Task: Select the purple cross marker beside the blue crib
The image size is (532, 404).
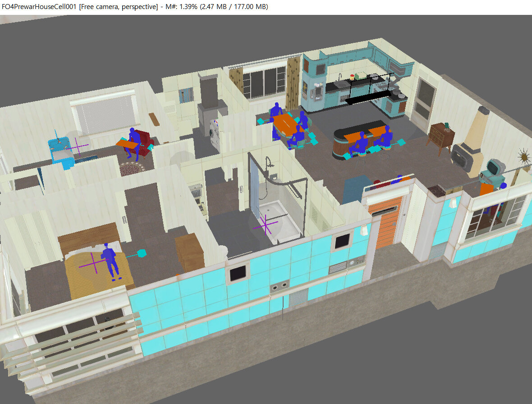Action: [x=78, y=147]
